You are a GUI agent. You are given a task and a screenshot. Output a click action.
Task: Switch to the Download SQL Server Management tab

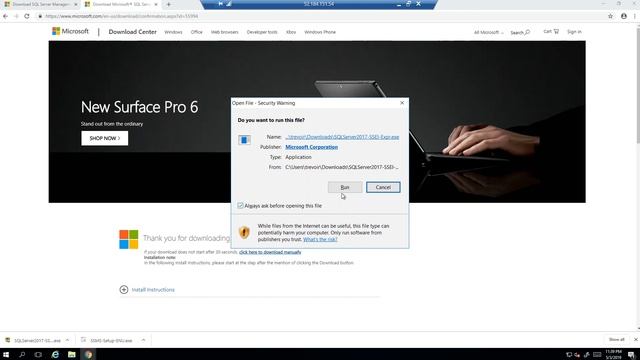[41, 4]
